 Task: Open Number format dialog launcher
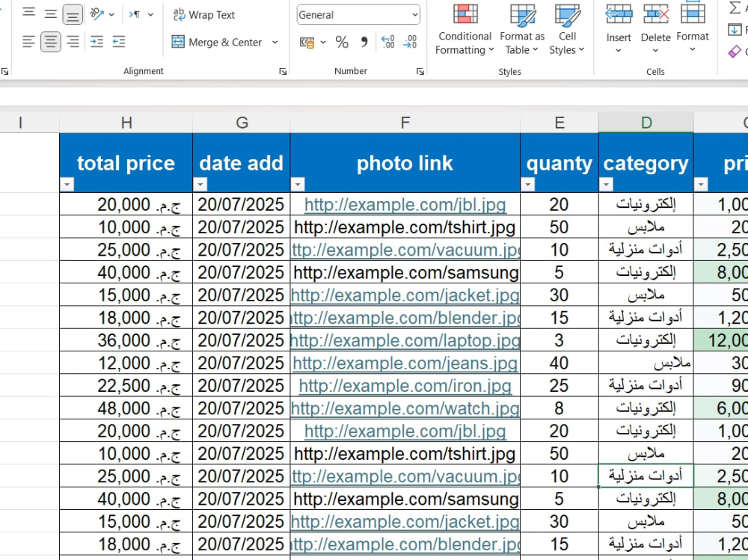(x=420, y=72)
